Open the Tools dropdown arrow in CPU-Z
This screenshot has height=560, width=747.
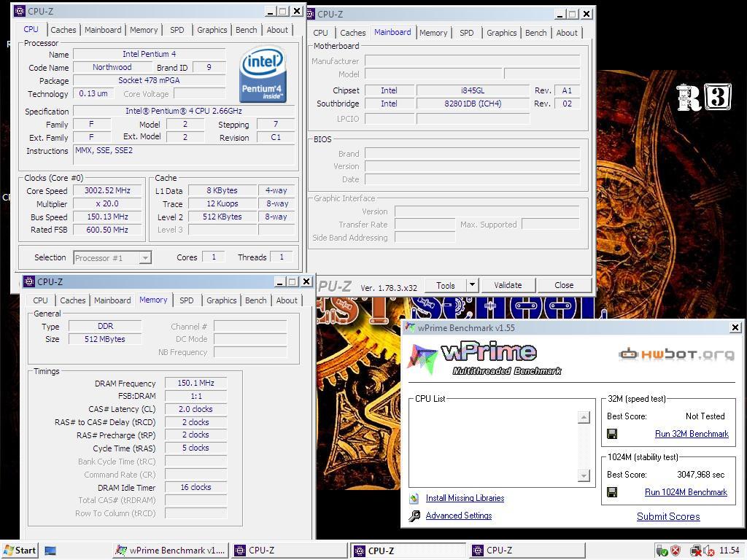(x=472, y=285)
